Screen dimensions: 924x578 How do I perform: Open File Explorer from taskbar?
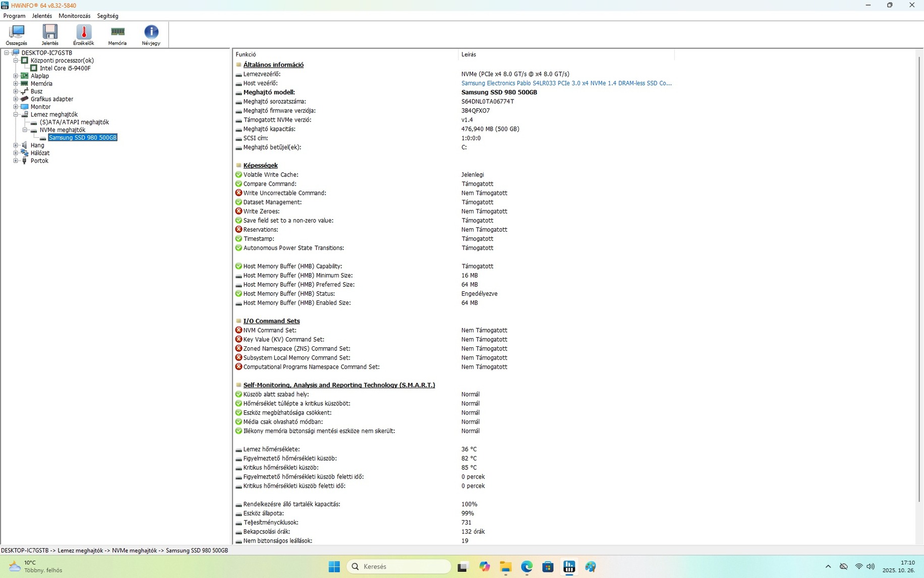coord(505,567)
